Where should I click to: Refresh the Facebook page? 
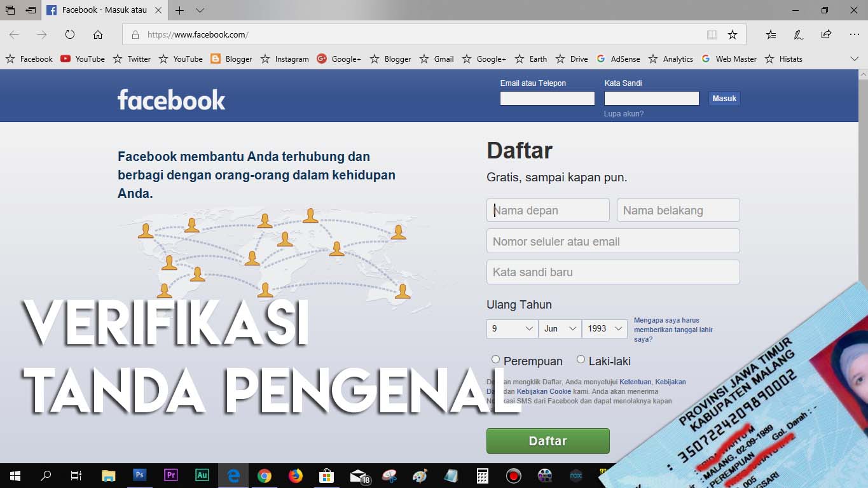coord(70,34)
